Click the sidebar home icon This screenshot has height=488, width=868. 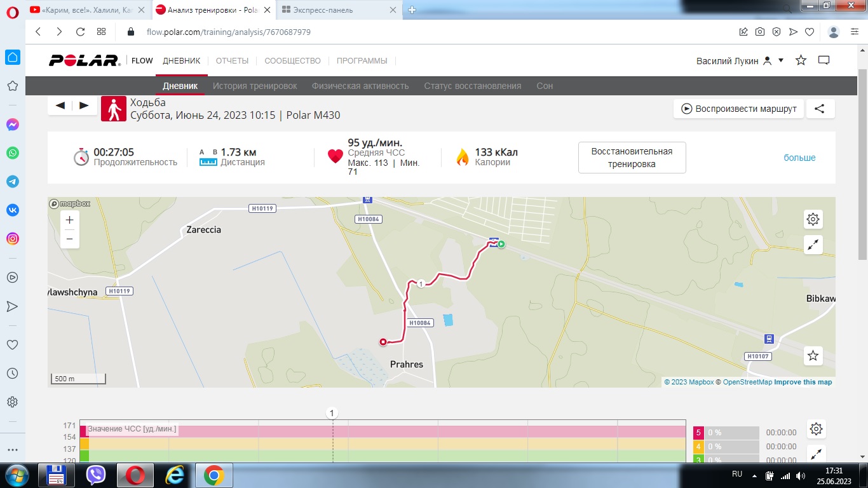(12, 58)
